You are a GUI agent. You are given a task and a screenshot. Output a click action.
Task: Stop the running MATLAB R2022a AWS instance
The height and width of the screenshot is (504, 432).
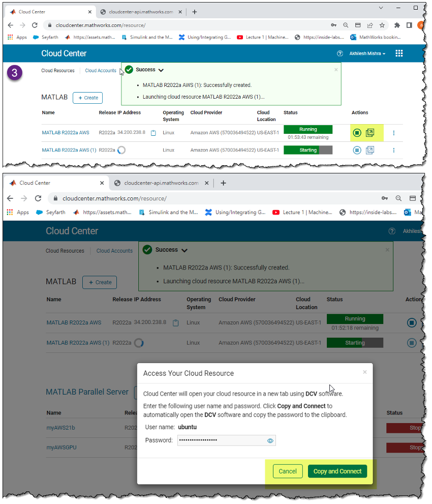coord(357,132)
